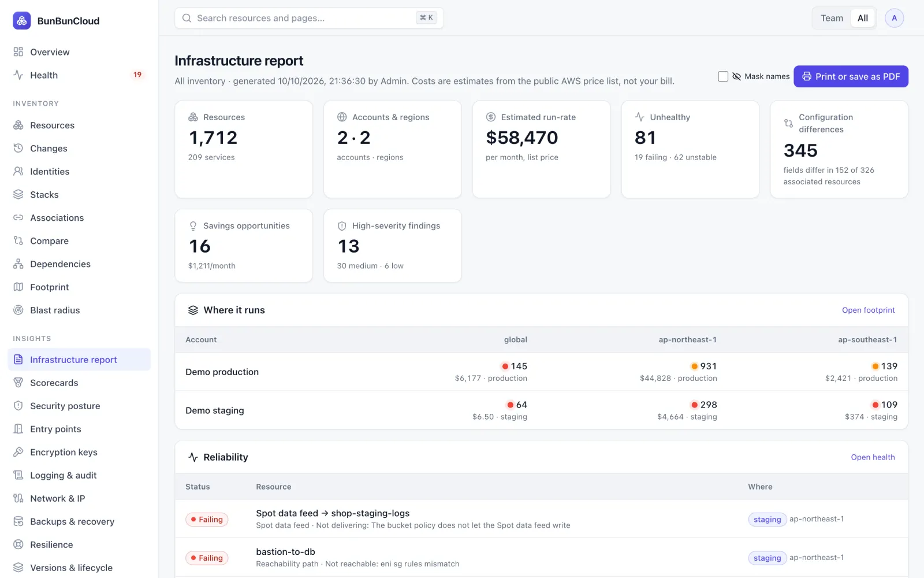Open Logging & audit page
The height and width of the screenshot is (578, 924).
79,475
